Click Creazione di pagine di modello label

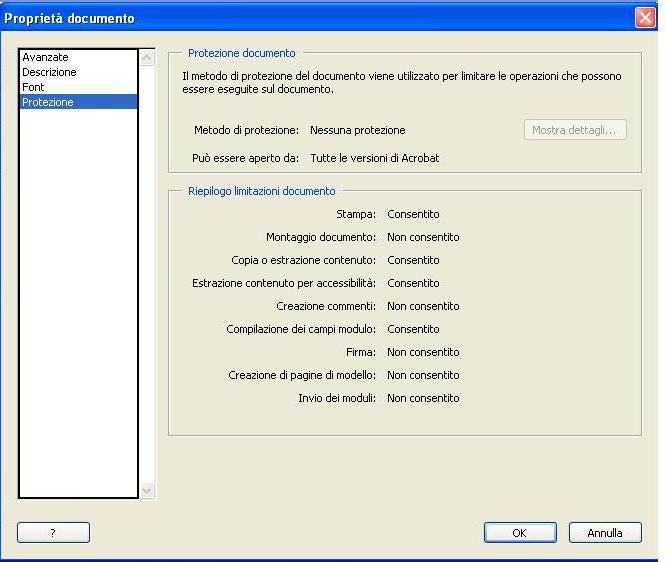pos(302,375)
